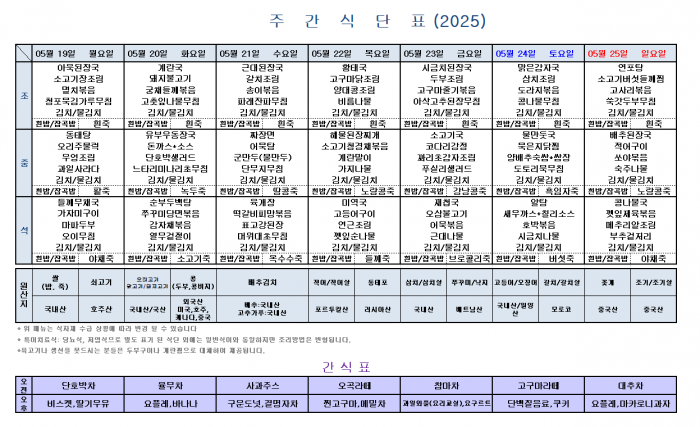
Task: Click the '짜장면' lunch entry
Action: coord(262,135)
